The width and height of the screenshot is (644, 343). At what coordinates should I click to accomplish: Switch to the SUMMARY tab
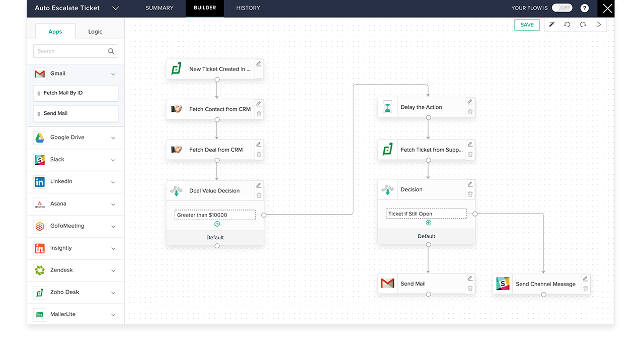[159, 8]
